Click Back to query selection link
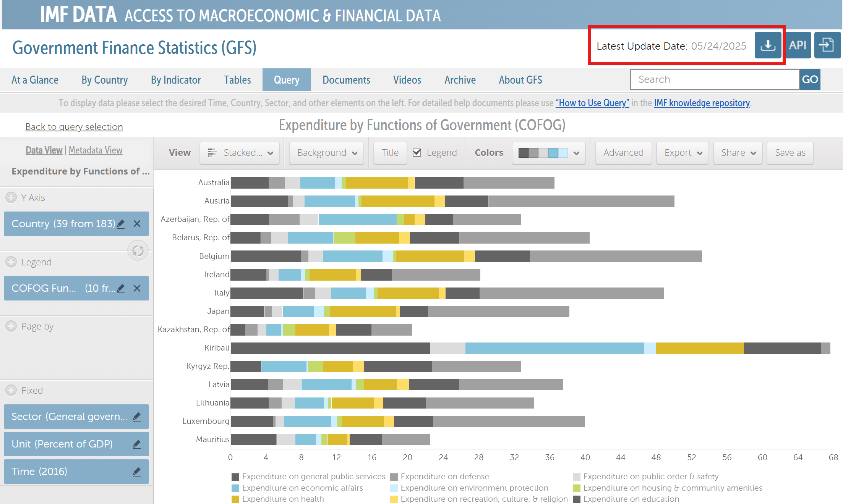Screen dimensions: 843x504 (74, 127)
